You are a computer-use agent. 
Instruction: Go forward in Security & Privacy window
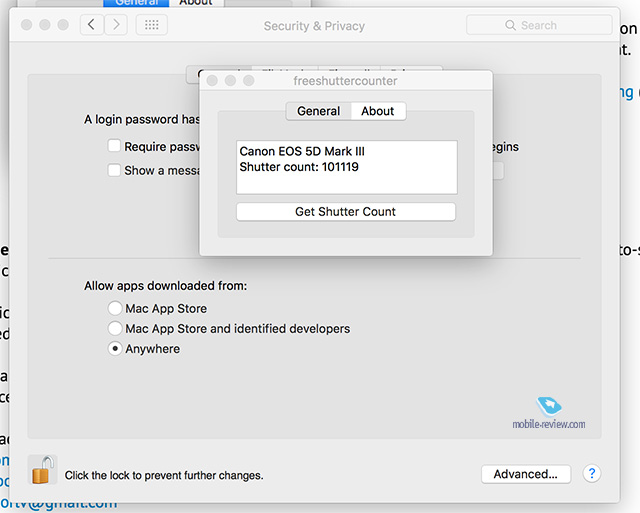[x=116, y=25]
